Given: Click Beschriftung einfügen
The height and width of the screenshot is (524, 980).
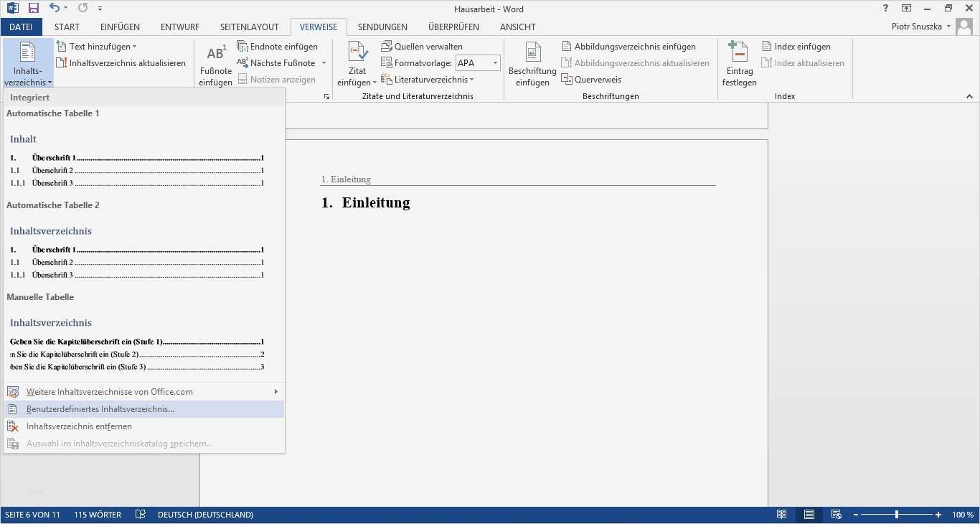Looking at the screenshot, I should tap(532, 65).
